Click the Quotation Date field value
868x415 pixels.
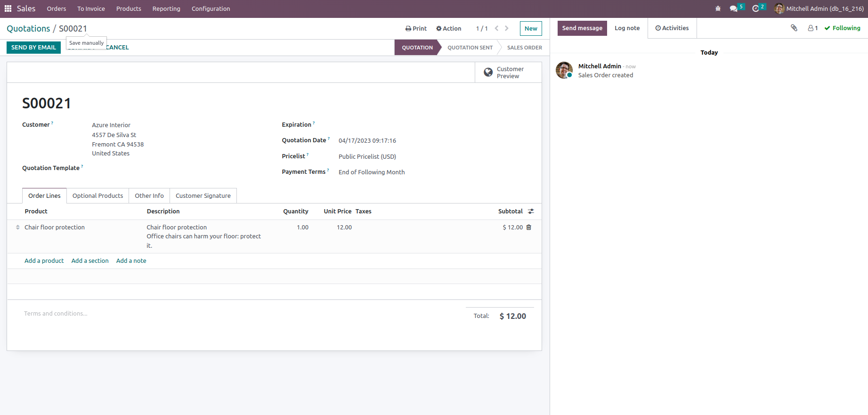point(367,140)
